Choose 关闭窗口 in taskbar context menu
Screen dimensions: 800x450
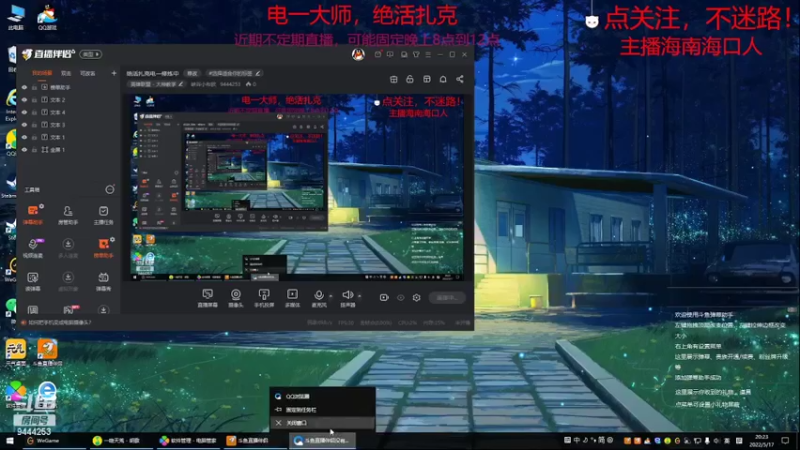(322, 423)
